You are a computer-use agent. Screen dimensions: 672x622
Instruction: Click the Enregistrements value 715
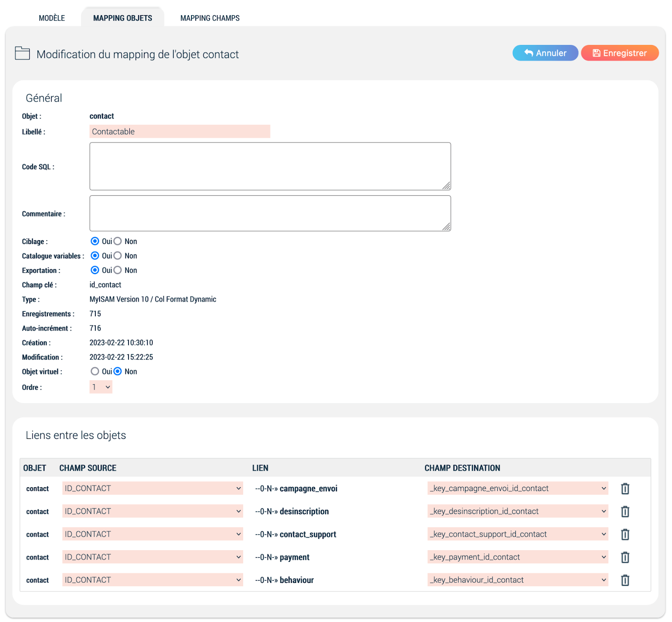click(95, 314)
